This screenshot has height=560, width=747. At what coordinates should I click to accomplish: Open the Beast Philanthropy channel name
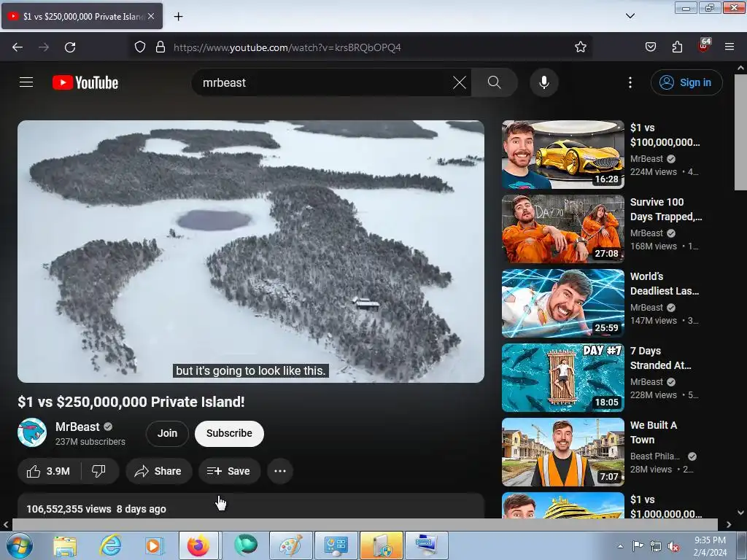(x=655, y=456)
